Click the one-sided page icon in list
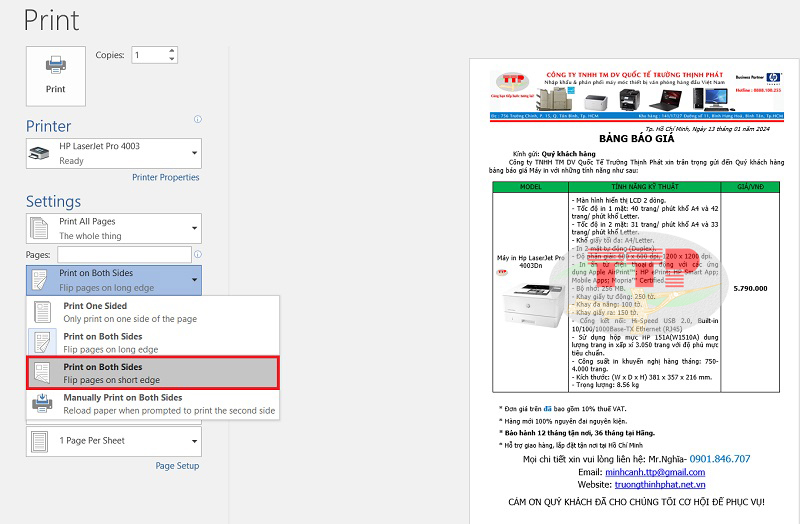 click(42, 312)
